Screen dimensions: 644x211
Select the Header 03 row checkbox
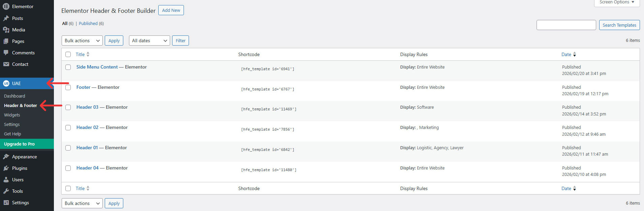pos(68,107)
